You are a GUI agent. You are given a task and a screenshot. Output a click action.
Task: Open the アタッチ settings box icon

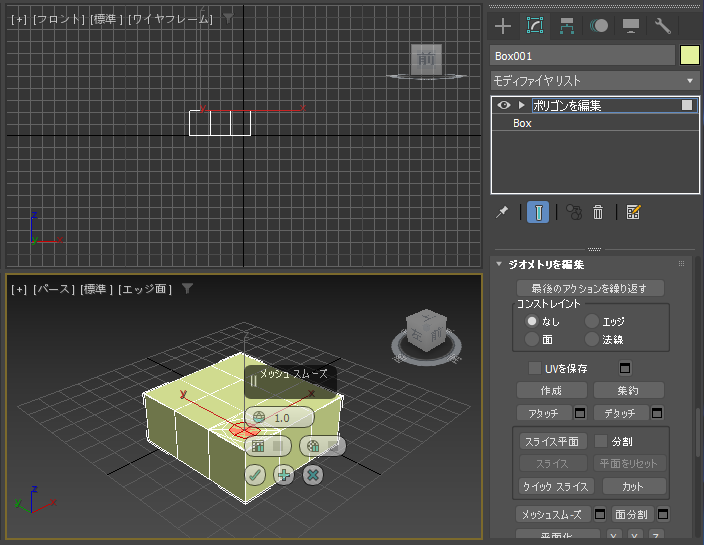click(x=580, y=413)
